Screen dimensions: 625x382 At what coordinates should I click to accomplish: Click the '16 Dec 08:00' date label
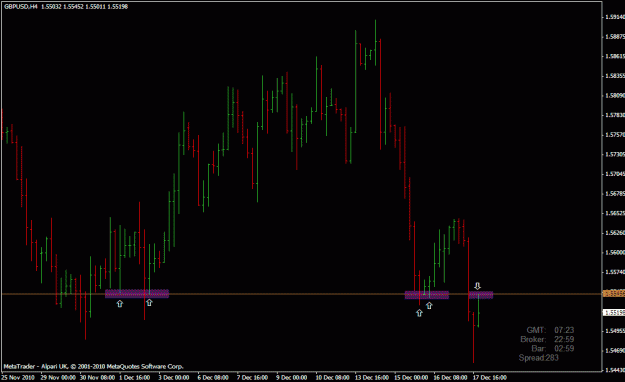click(450, 377)
